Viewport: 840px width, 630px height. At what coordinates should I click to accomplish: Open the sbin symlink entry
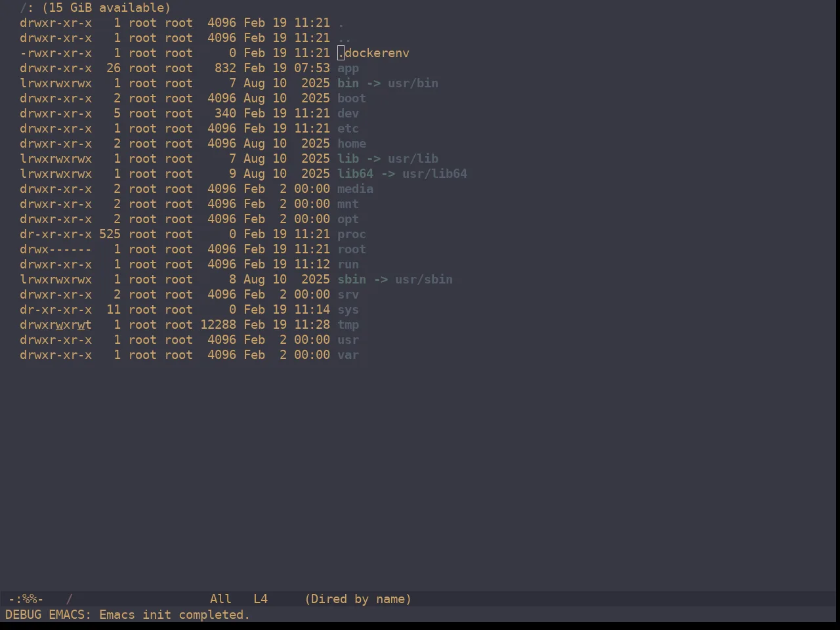(x=352, y=280)
